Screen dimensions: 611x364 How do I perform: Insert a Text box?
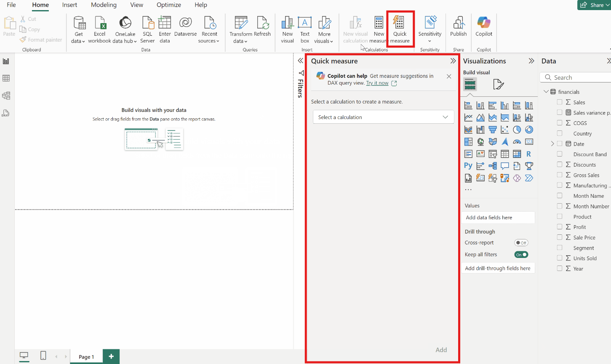point(304,29)
